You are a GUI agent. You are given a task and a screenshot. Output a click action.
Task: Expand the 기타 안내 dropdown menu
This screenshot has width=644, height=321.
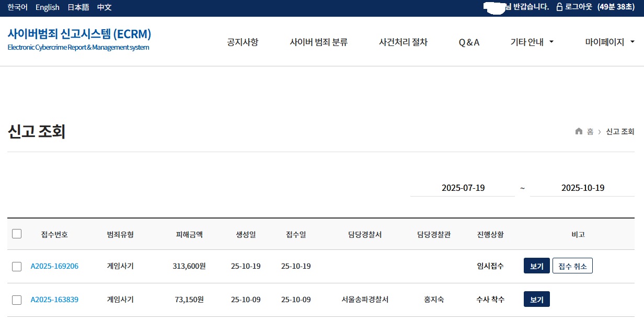pyautogui.click(x=532, y=42)
